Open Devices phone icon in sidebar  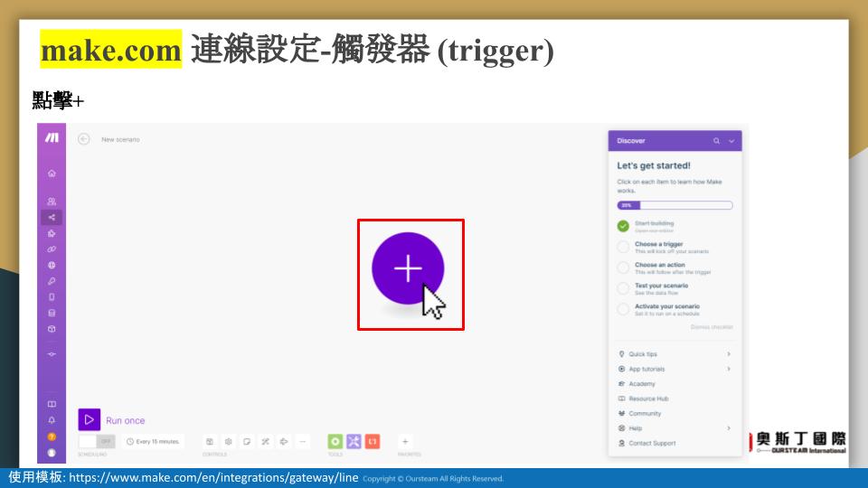pos(52,297)
